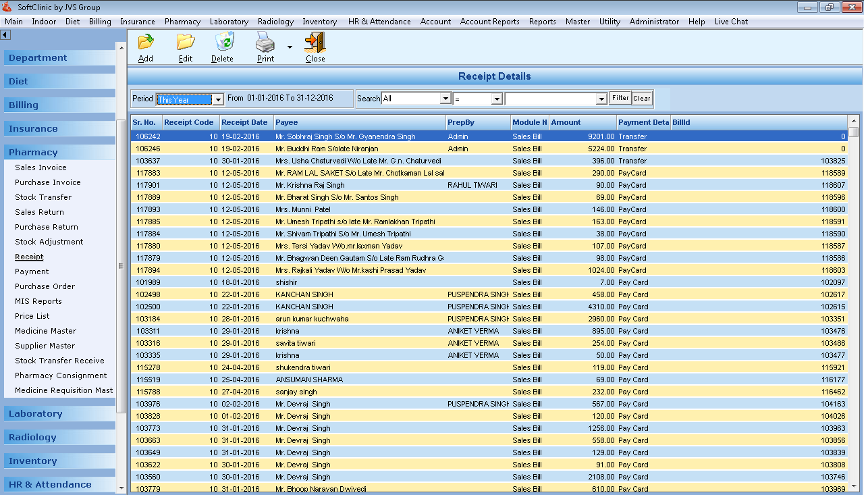Screen dimensions: 868x495
Task: Open the Search field dropdown showing All
Action: pos(446,98)
